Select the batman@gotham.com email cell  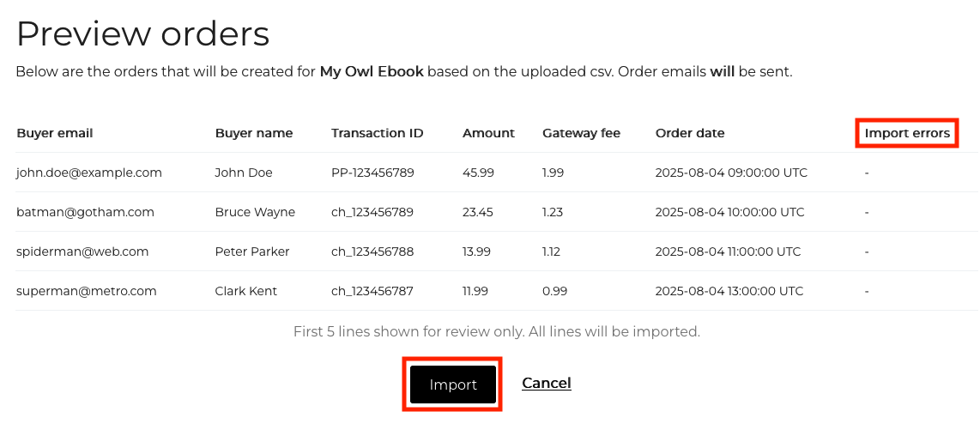(85, 212)
